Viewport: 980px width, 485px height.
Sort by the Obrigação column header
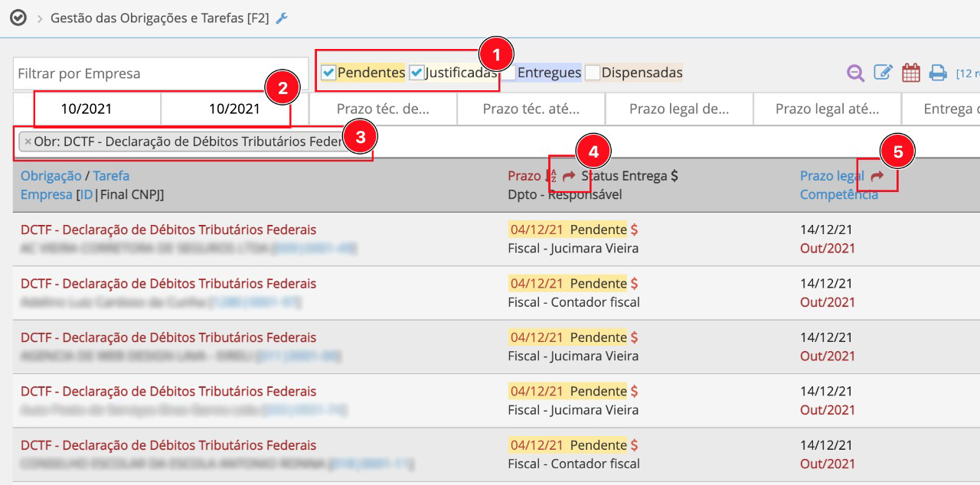pyautogui.click(x=51, y=176)
